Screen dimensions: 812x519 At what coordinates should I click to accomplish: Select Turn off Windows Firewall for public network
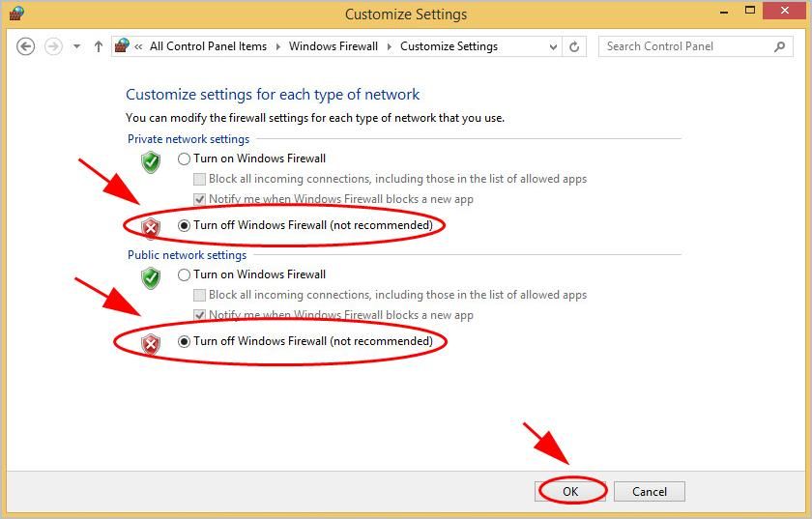click(185, 341)
